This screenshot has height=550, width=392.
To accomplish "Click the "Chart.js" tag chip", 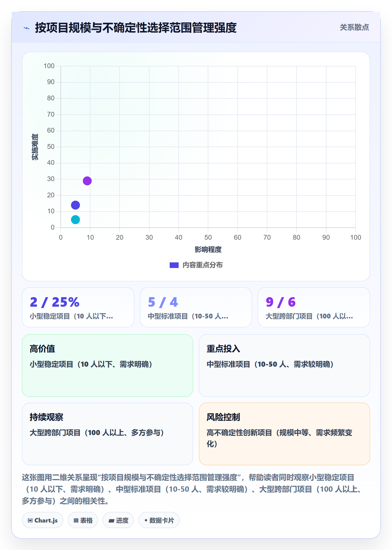I will 43,521.
